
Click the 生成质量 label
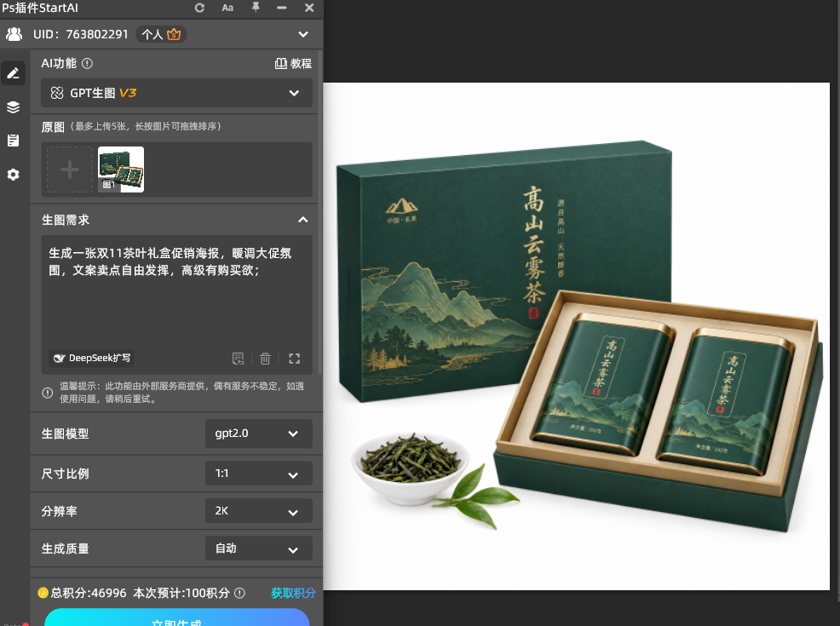[66, 548]
